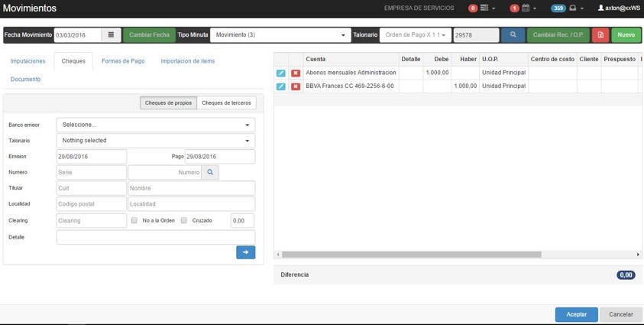Screen dimensions: 644x325
Task: Click the horizontal scrollbar under the accounts table
Action: click(x=413, y=255)
